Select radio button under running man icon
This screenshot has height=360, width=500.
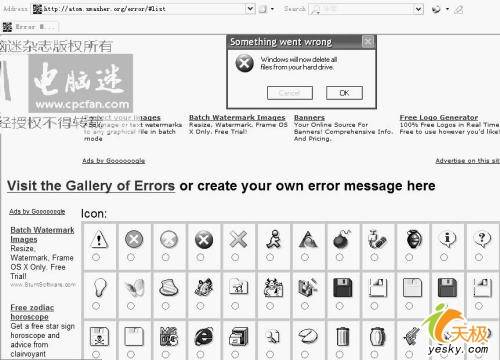coord(270,257)
